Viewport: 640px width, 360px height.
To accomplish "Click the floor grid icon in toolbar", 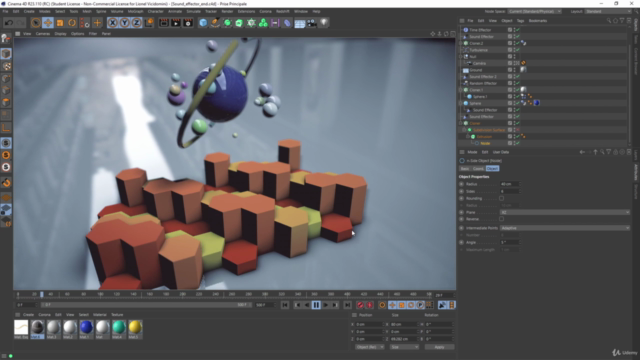I will click(x=300, y=23).
